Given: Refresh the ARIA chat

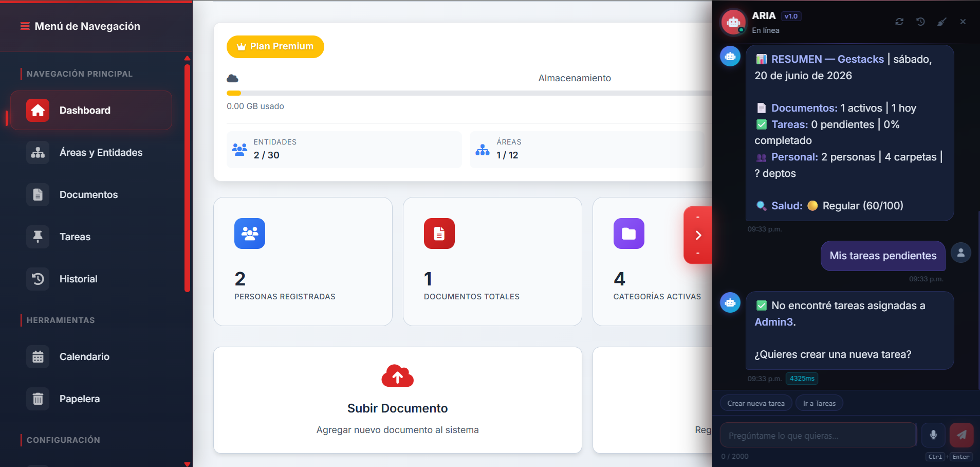Looking at the screenshot, I should point(899,22).
